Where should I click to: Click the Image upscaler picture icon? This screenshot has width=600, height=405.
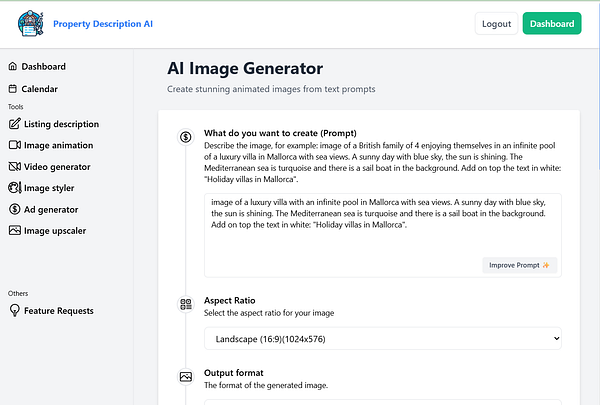[x=15, y=230]
